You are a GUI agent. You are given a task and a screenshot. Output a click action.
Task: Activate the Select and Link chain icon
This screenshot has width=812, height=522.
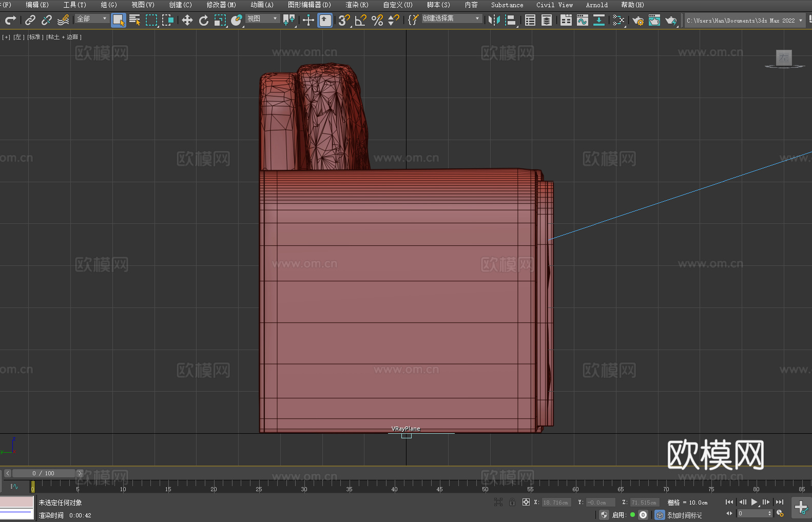tap(30, 20)
